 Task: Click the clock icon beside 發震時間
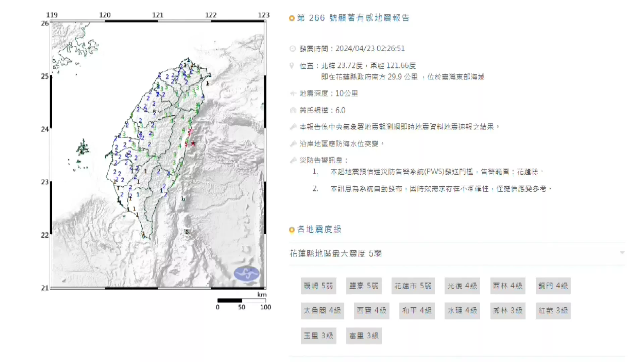(292, 49)
